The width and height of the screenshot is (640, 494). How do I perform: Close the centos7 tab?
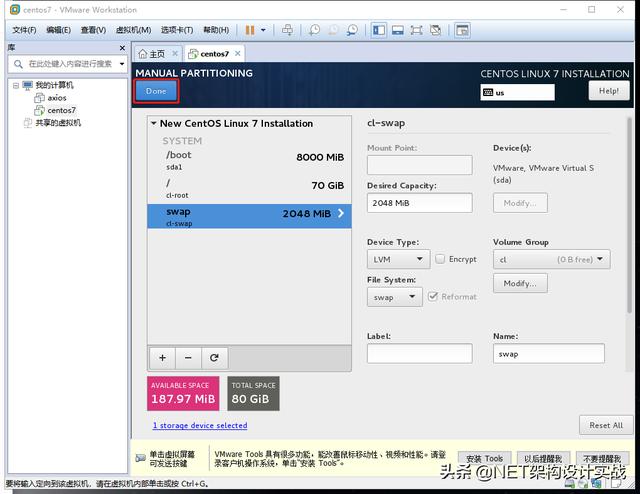click(238, 53)
